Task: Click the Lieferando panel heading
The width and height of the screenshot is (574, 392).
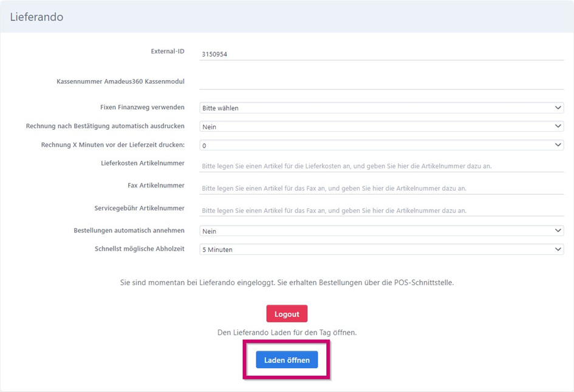Action: [36, 17]
